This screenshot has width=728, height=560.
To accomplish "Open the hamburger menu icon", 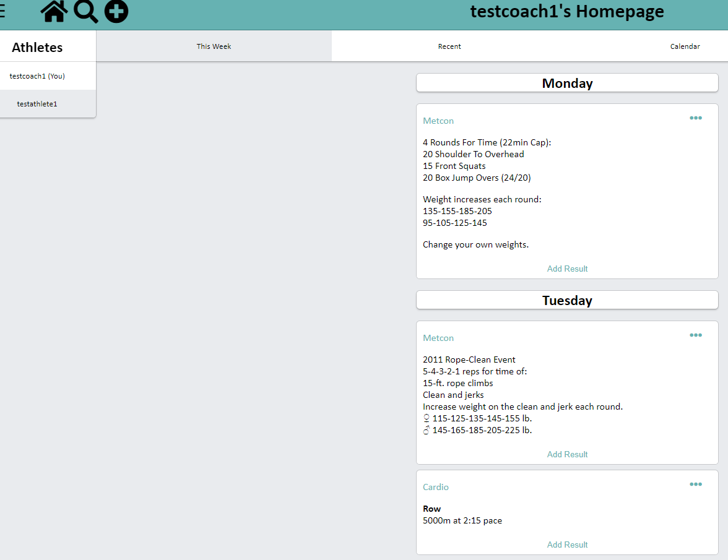I will click(x=3, y=12).
